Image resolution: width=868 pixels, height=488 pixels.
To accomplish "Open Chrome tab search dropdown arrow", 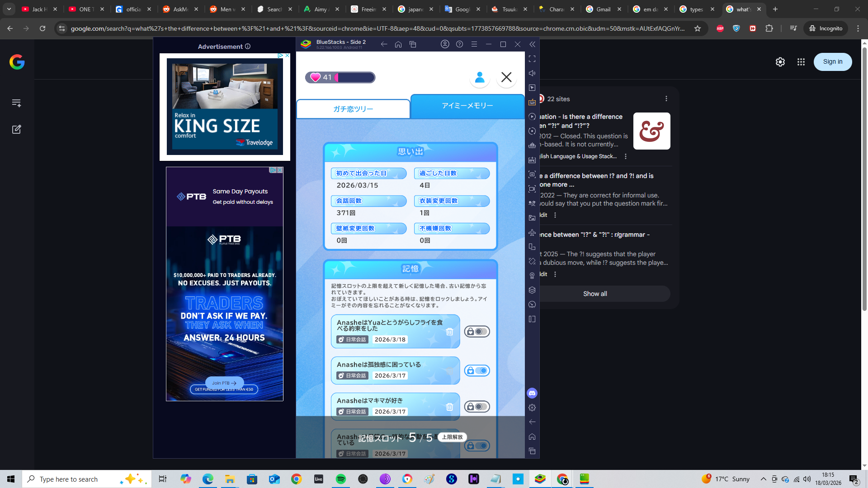I will click(9, 9).
